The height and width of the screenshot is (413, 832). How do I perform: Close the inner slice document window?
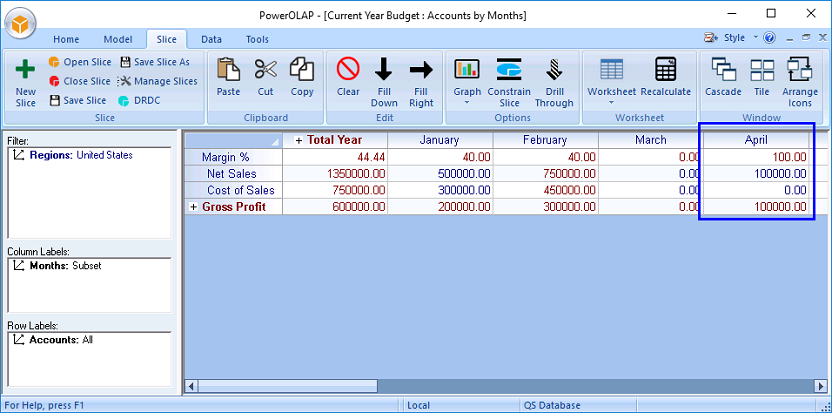click(x=822, y=38)
